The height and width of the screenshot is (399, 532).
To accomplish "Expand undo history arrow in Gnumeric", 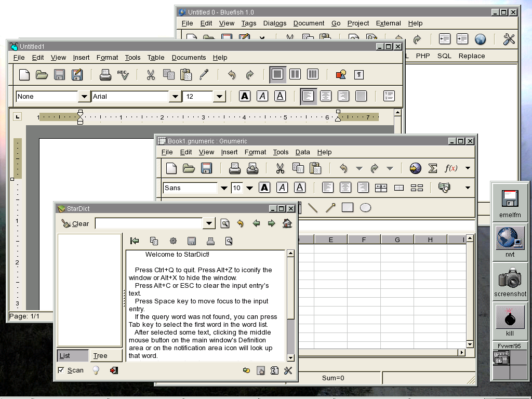I will click(x=359, y=168).
